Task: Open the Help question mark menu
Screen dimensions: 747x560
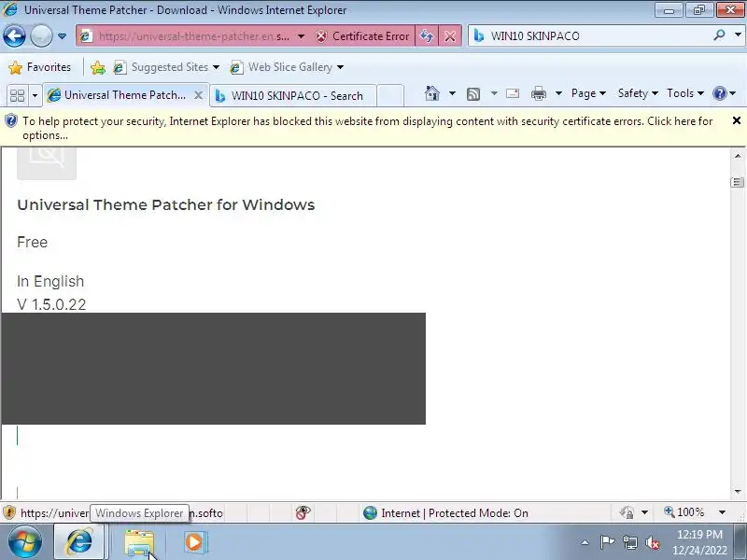Action: point(724,93)
